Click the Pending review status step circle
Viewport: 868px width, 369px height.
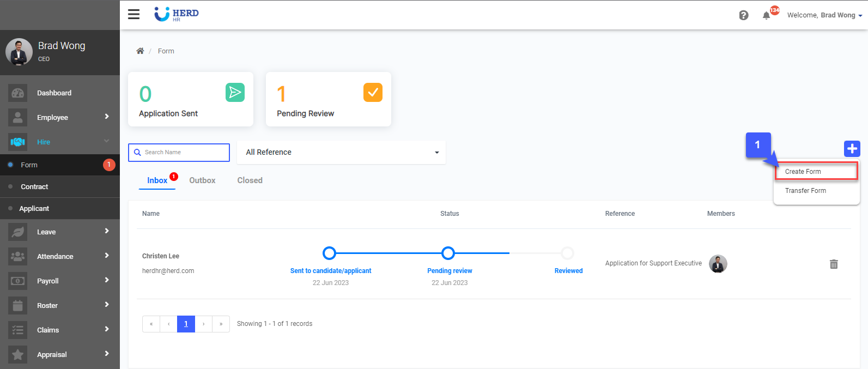coord(448,253)
